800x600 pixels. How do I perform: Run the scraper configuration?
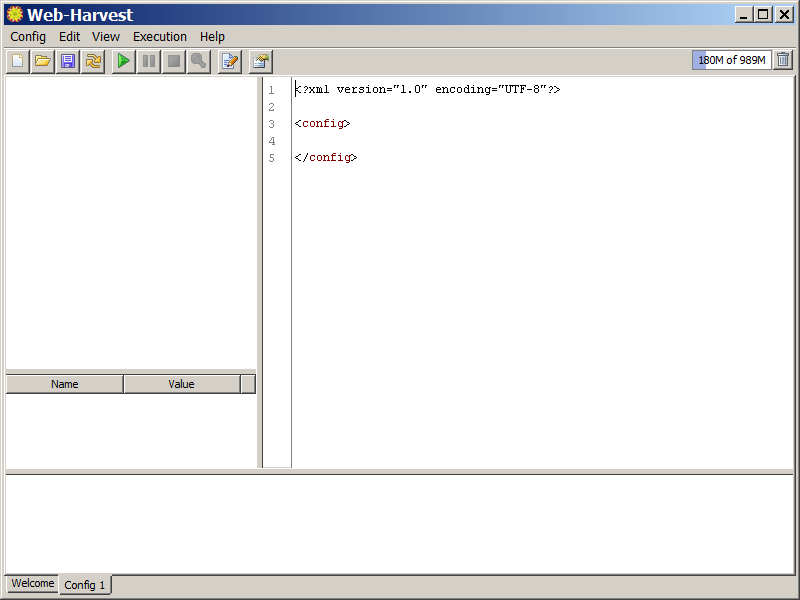(122, 61)
